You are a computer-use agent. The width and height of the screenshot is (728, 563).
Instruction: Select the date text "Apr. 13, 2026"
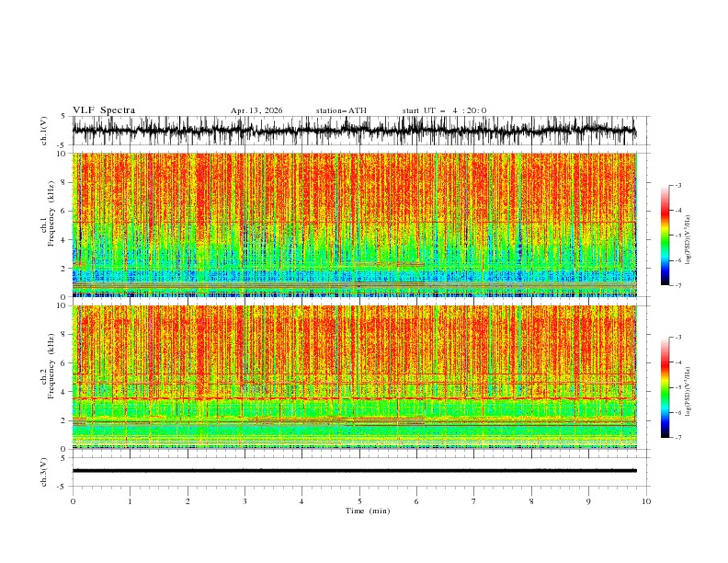tap(256, 110)
